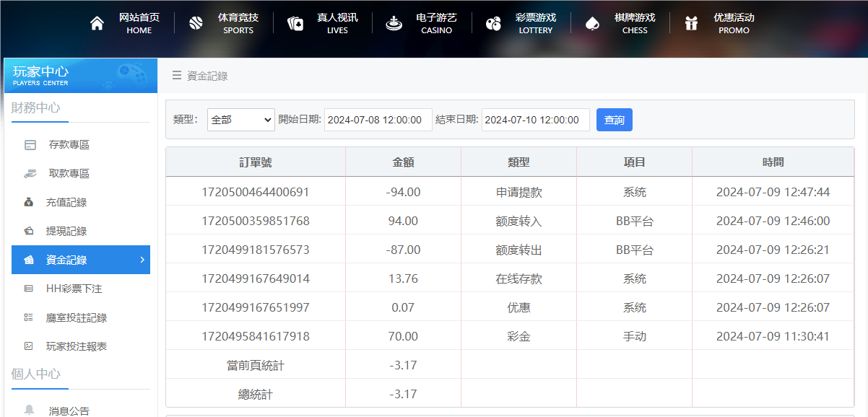This screenshot has height=417, width=868.
Task: Click the HOME house icon
Action: [97, 22]
